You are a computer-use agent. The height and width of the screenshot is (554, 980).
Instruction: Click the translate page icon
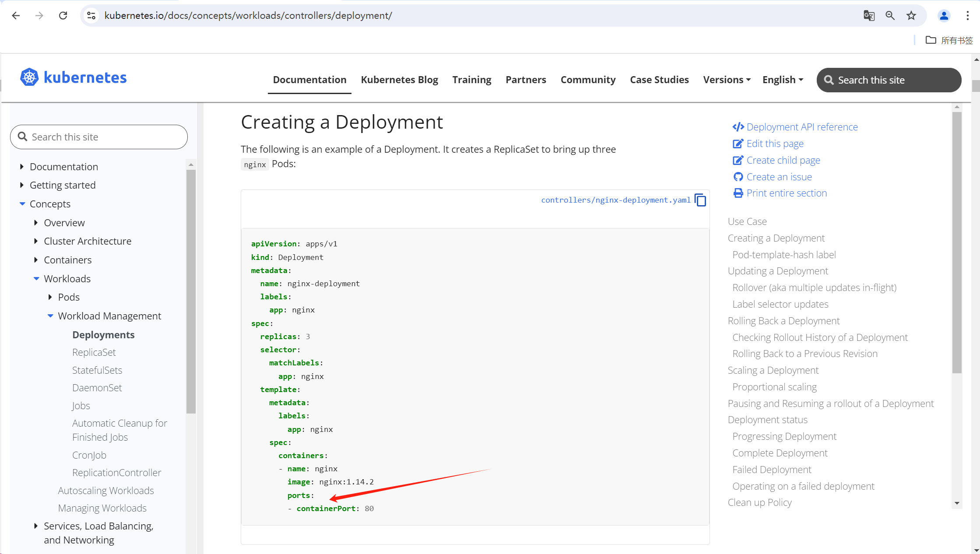point(869,16)
